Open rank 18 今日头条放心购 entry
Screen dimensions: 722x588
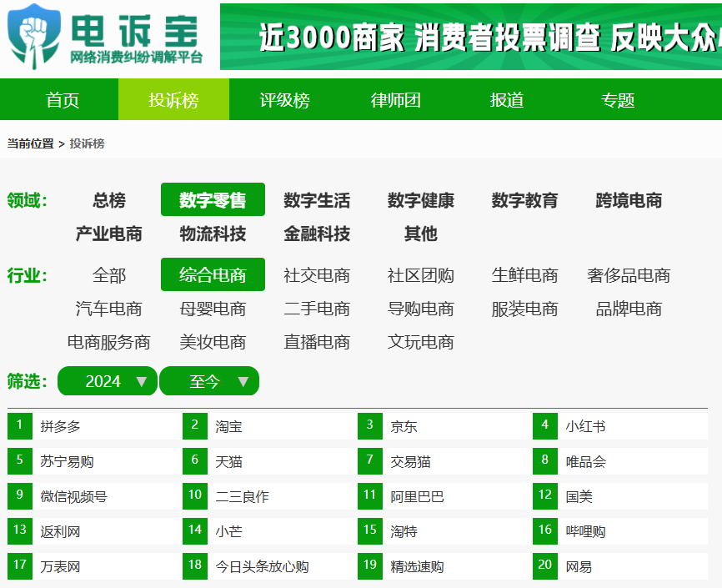tap(270, 565)
